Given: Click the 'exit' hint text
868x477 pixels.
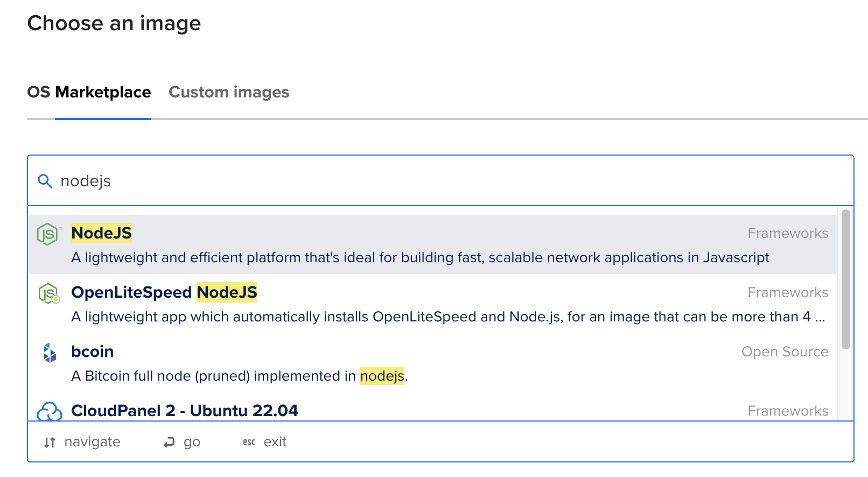Looking at the screenshot, I should [x=275, y=442].
